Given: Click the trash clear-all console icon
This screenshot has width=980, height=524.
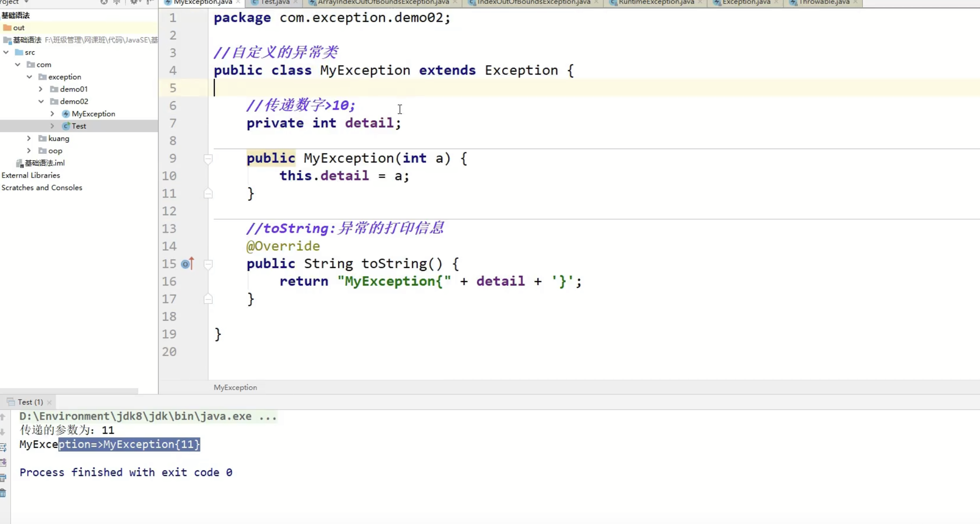Looking at the screenshot, I should coord(3,493).
